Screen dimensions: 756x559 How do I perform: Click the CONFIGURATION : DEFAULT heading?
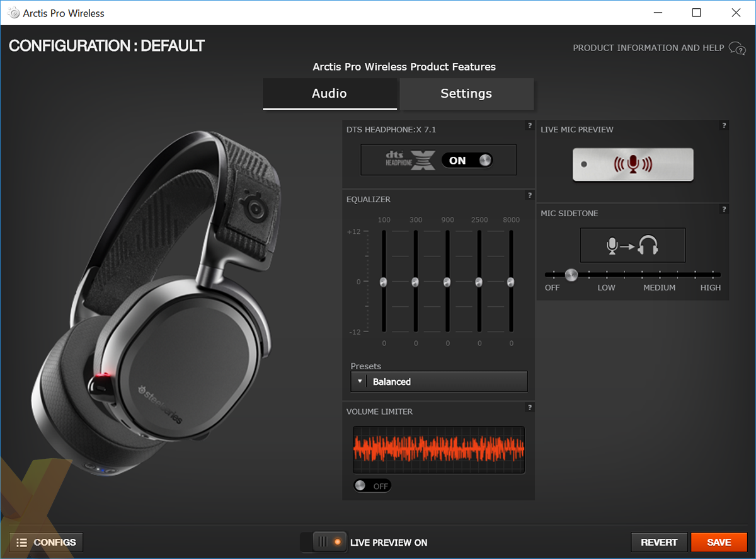[x=107, y=46]
